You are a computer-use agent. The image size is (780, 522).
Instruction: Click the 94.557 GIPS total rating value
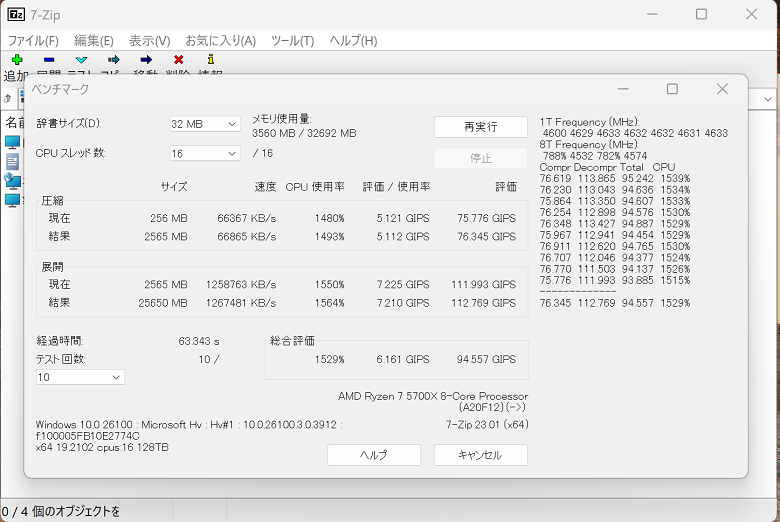(x=486, y=359)
